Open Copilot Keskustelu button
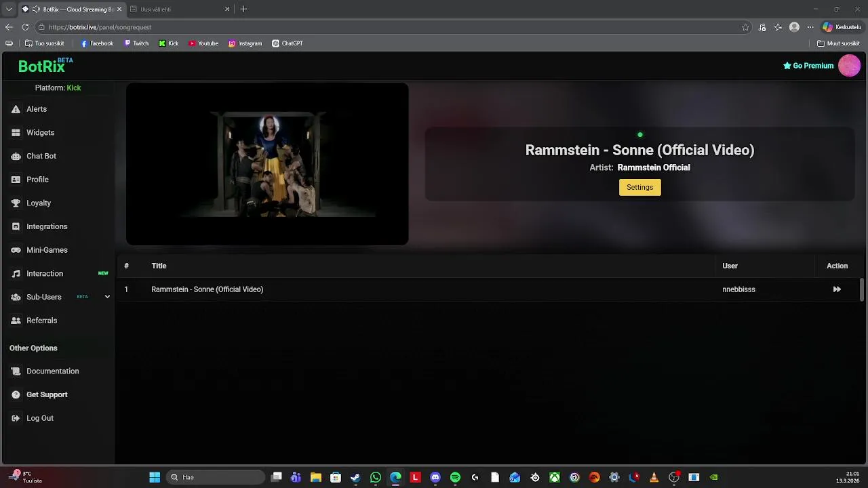Viewport: 868px width, 488px height. (x=842, y=27)
